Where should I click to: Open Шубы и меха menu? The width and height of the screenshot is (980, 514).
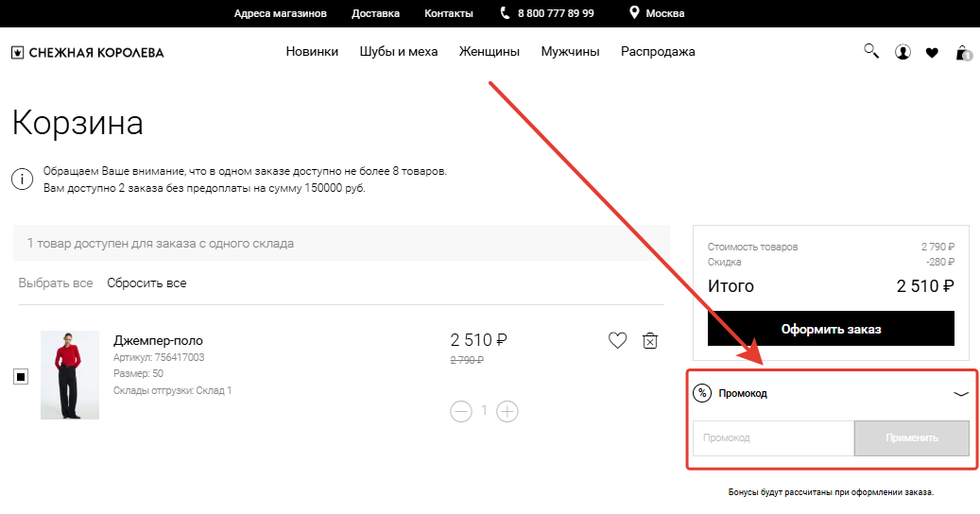tap(399, 52)
